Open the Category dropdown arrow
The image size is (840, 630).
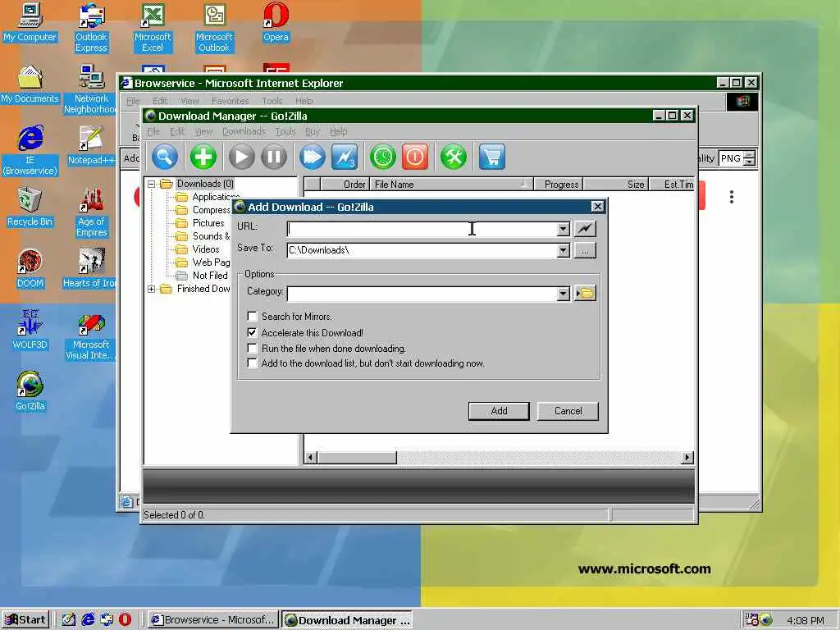pos(563,294)
